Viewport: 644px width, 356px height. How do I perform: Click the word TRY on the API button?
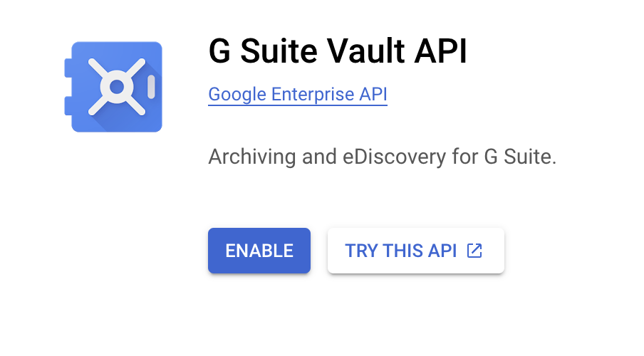[361, 251]
